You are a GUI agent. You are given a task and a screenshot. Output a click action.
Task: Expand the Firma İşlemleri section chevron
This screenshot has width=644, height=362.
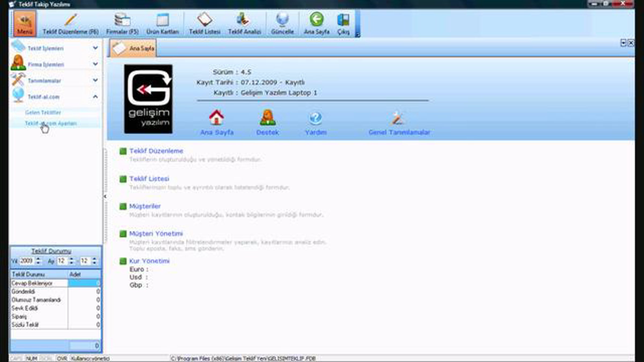click(x=95, y=64)
